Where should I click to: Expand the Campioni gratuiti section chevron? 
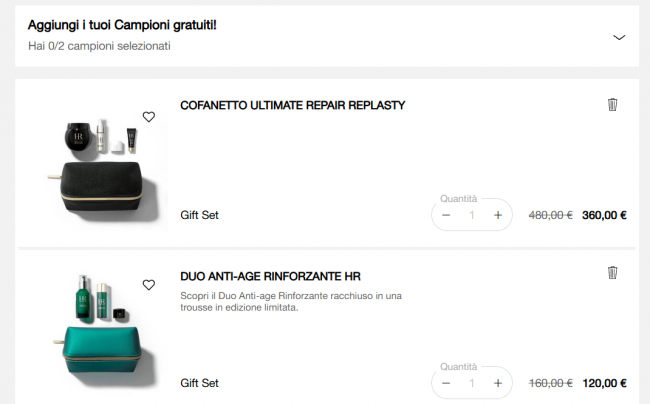(x=619, y=37)
